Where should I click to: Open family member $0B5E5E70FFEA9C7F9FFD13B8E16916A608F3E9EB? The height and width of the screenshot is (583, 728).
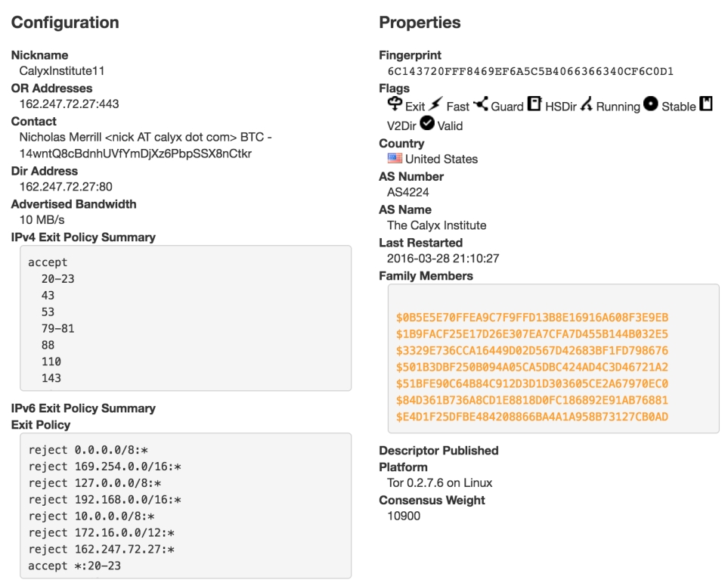tap(531, 317)
